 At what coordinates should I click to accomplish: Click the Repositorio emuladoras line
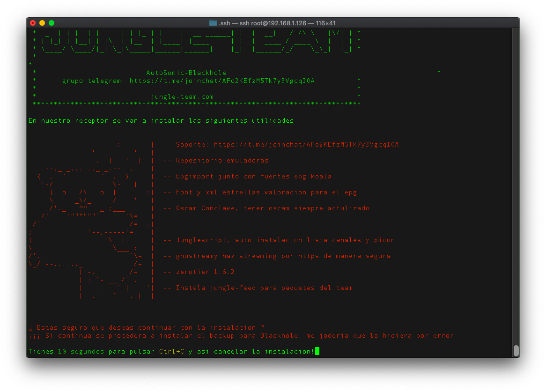222,161
